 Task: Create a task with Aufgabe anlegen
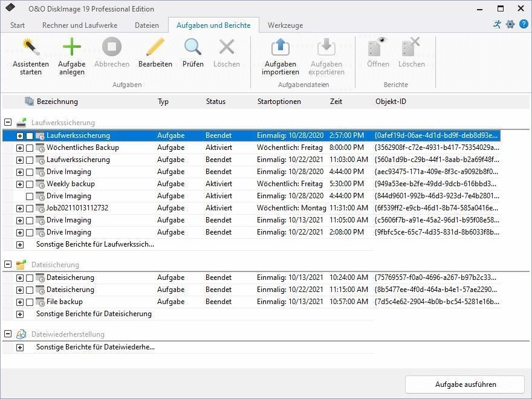point(71,57)
